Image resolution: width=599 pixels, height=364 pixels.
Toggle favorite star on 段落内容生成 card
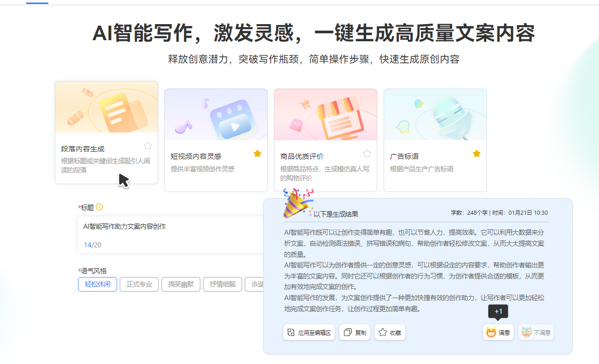point(148,145)
